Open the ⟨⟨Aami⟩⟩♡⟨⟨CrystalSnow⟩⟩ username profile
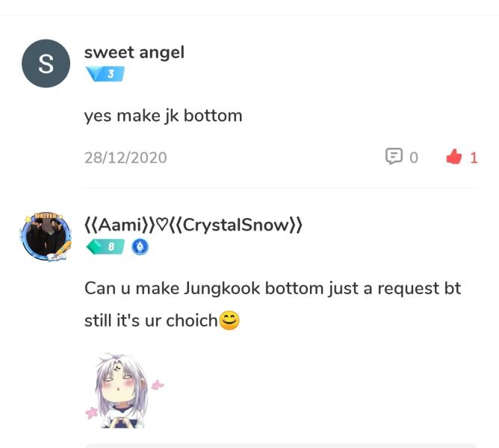499x448 pixels. coord(193,225)
